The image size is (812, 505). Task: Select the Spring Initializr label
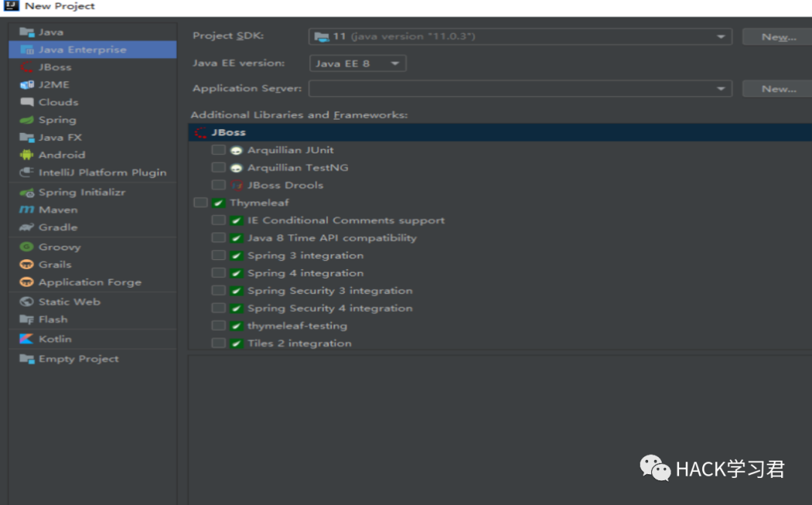[82, 192]
